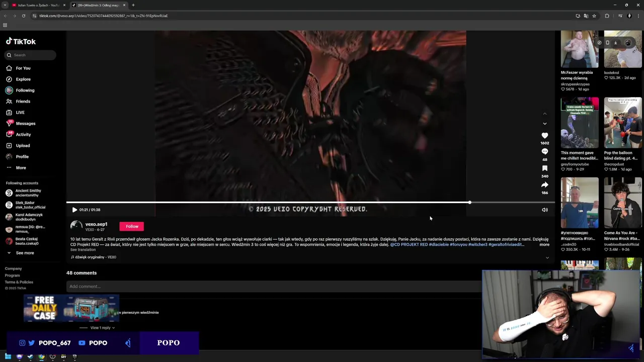Viewport: 644px width, 362px height.
Task: Open the Karol Adamczyk following account
Action: click(x=24, y=217)
